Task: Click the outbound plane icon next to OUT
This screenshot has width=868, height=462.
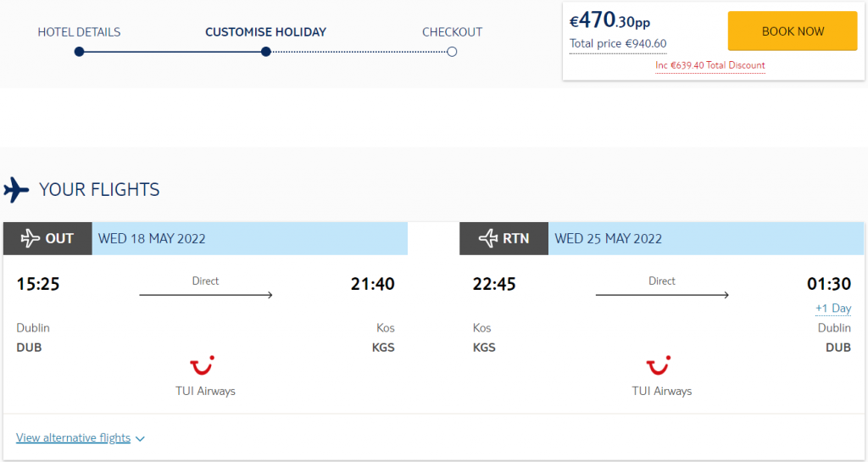Action: [30, 238]
